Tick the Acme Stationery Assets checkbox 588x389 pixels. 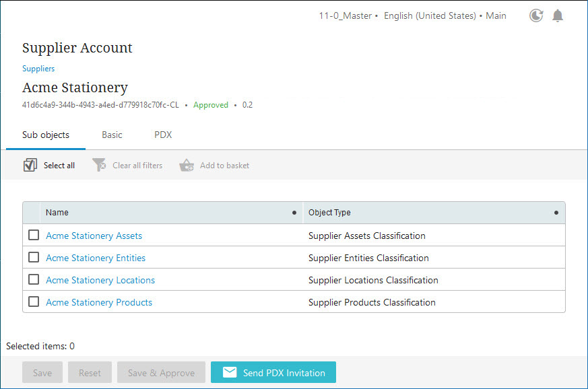click(x=34, y=235)
